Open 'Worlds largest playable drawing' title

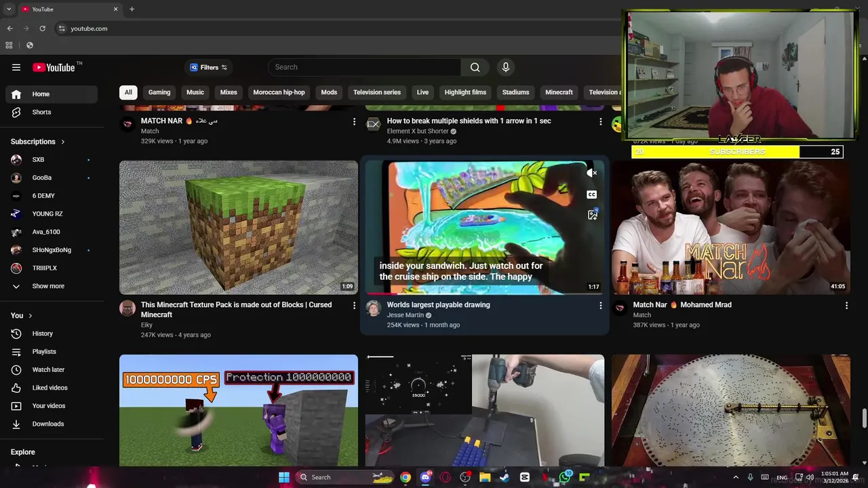(438, 305)
